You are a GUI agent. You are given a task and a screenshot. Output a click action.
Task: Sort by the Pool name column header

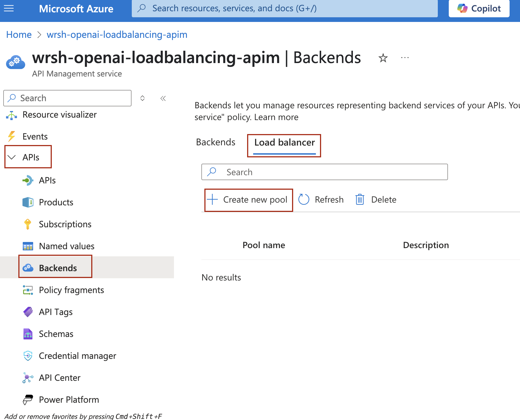(x=264, y=245)
